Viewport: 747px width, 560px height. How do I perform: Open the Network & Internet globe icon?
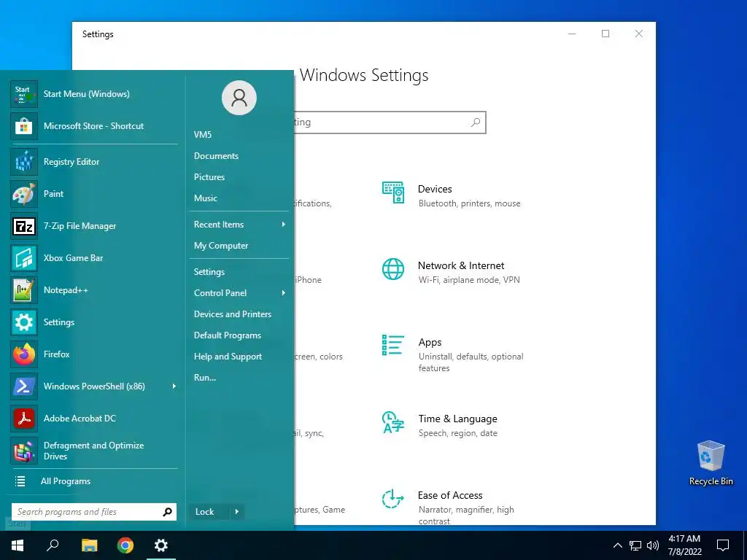(x=393, y=269)
